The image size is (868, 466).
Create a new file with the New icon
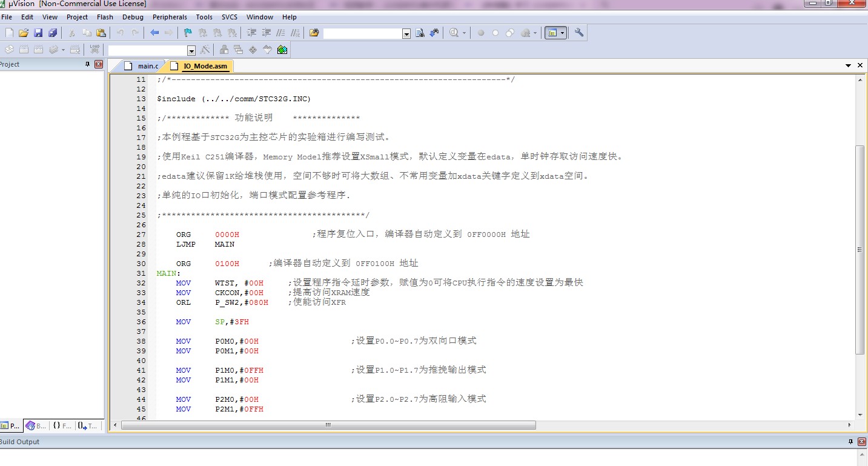[9, 33]
